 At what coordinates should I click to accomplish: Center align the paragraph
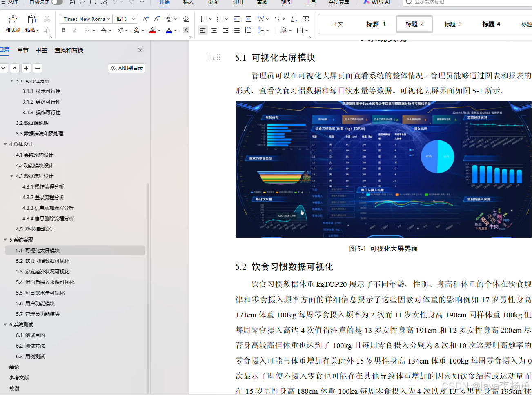(214, 30)
